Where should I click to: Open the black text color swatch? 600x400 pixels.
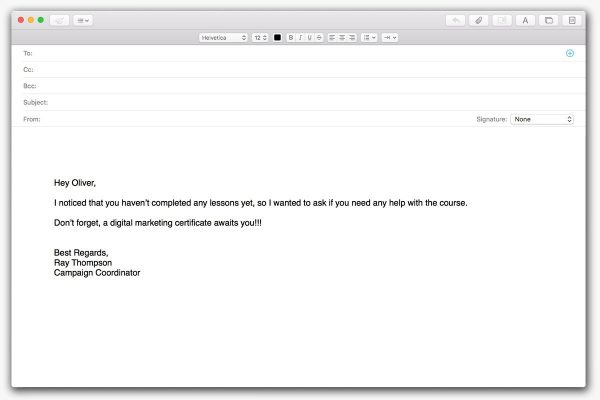point(277,38)
